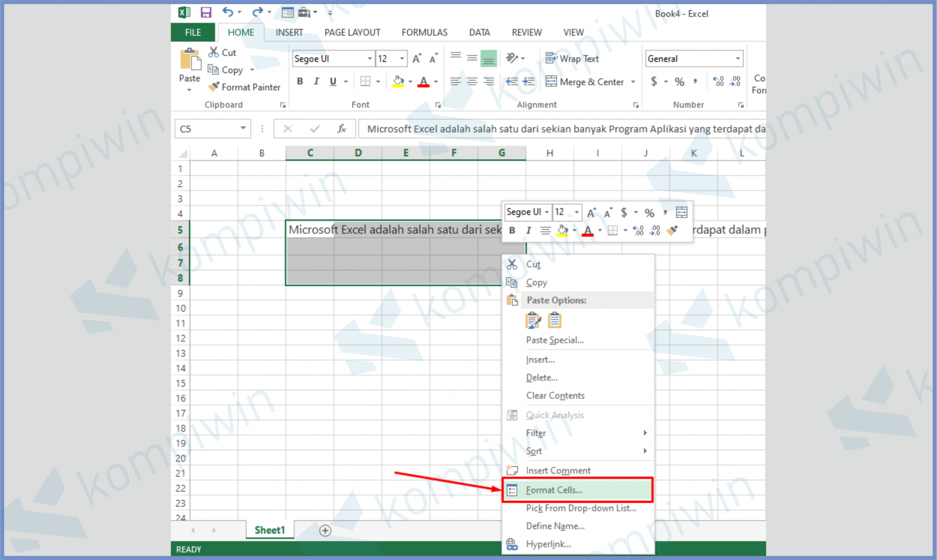Switch to the PAGE LAYOUT ribbon tab

(352, 32)
